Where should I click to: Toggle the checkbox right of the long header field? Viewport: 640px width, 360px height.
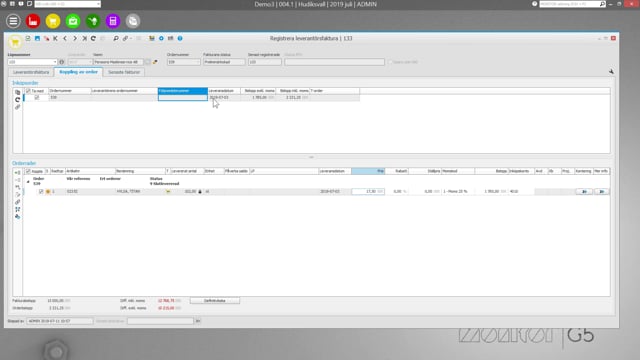click(390, 62)
